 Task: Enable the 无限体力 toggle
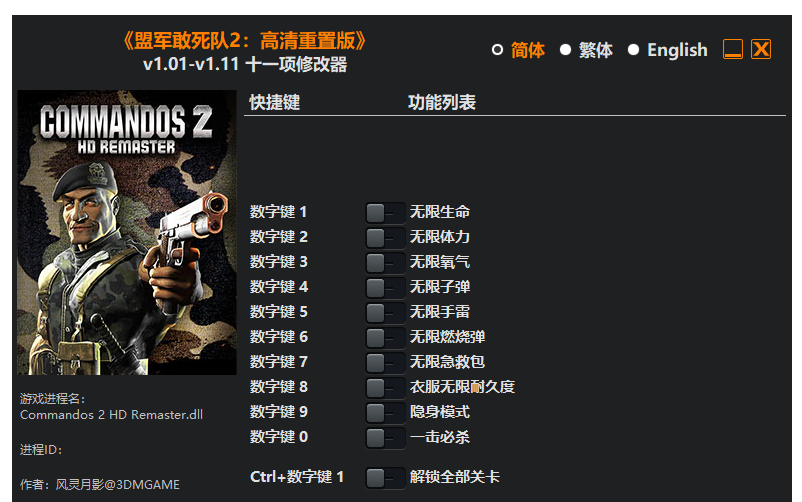[x=385, y=238]
